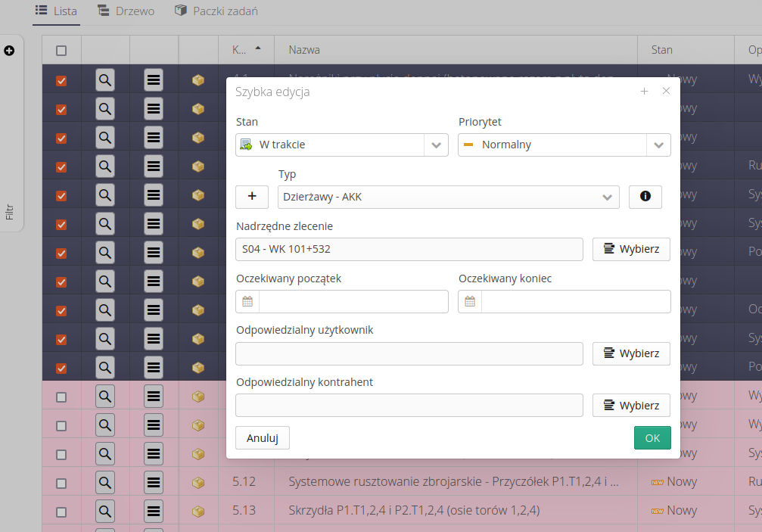Click the plus icon left of the Typ field

[251, 196]
